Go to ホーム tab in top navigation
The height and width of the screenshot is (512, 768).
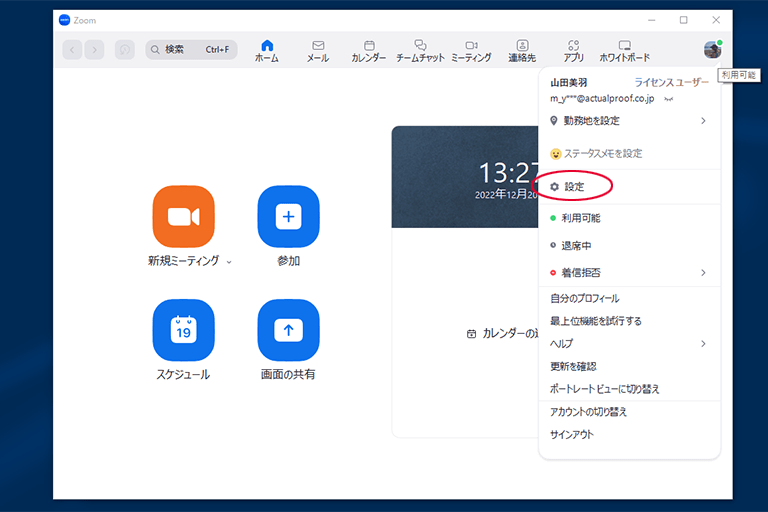tap(267, 51)
